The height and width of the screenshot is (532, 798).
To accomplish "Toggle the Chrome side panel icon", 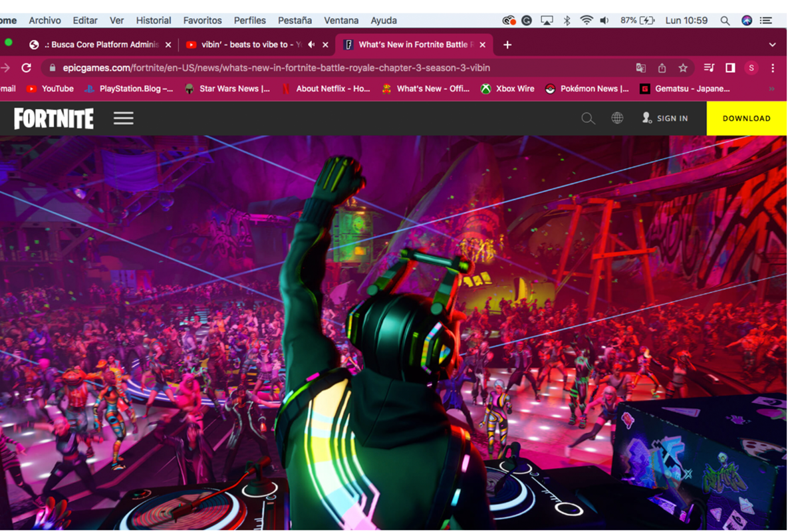I will (730, 68).
